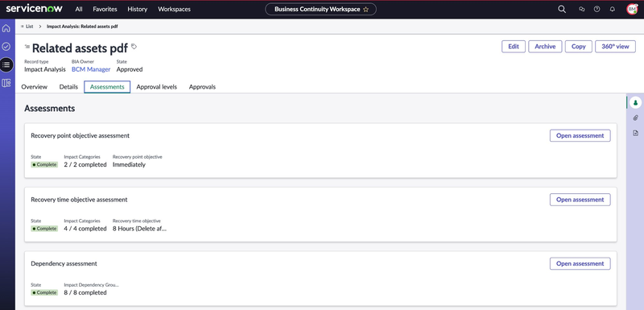Click the 'Assessments' section heading
The height and width of the screenshot is (310, 644).
(x=50, y=109)
